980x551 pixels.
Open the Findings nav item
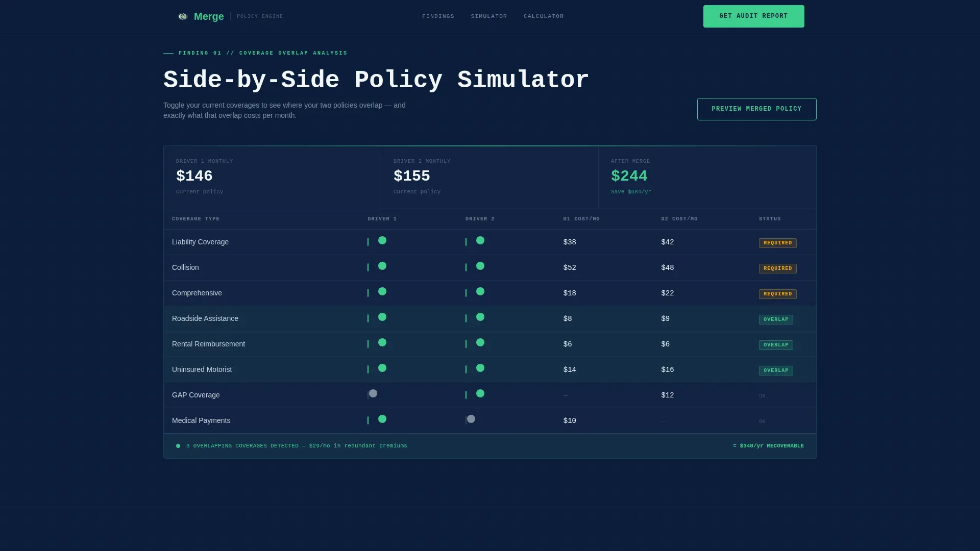pyautogui.click(x=438, y=16)
